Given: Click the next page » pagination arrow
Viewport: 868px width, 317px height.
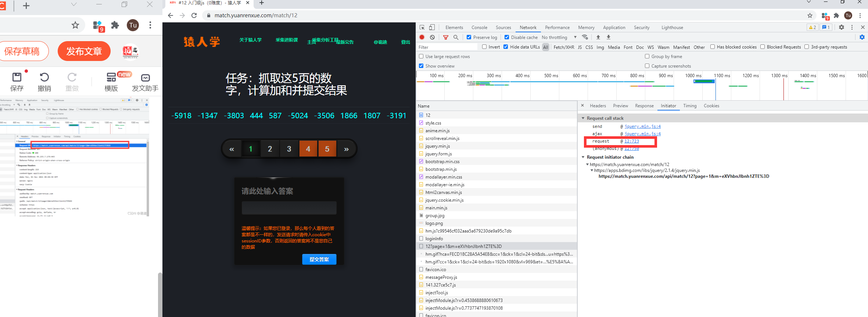Looking at the screenshot, I should [346, 149].
